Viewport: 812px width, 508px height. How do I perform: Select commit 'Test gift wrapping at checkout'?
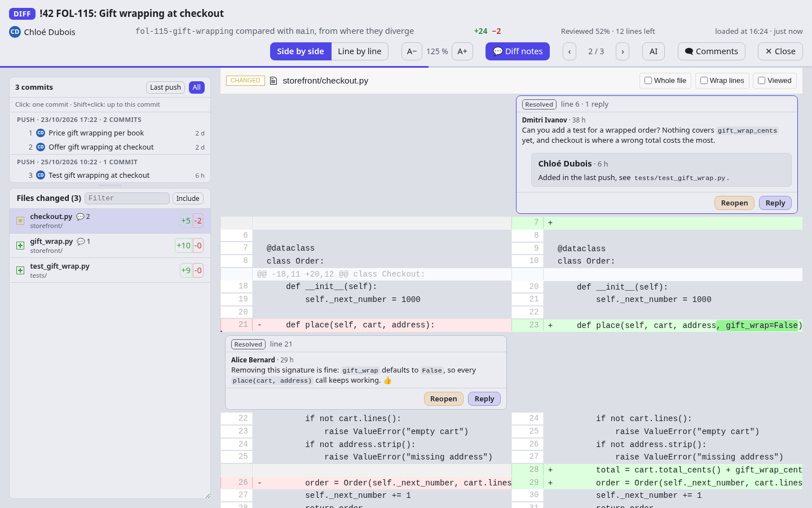(x=110, y=176)
